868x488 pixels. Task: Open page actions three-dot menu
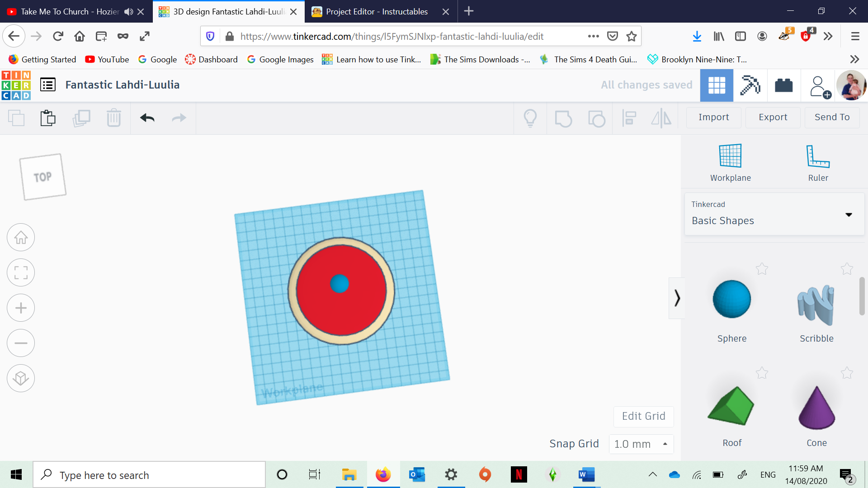593,36
